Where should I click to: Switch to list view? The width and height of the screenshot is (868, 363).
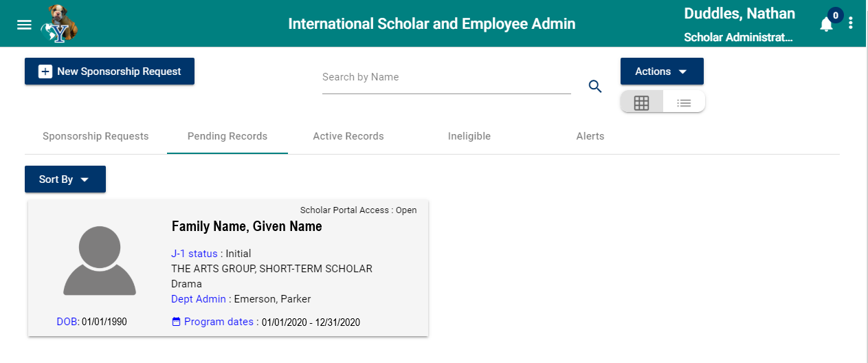(x=684, y=103)
